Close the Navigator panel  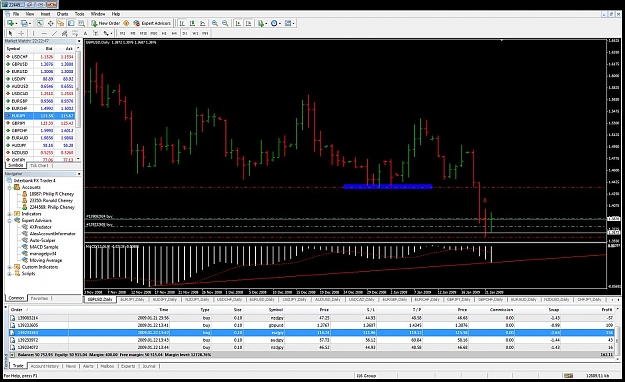79,174
